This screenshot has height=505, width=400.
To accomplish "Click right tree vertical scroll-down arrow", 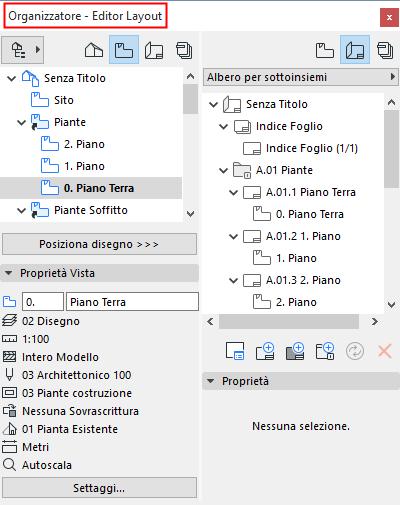I will [392, 305].
